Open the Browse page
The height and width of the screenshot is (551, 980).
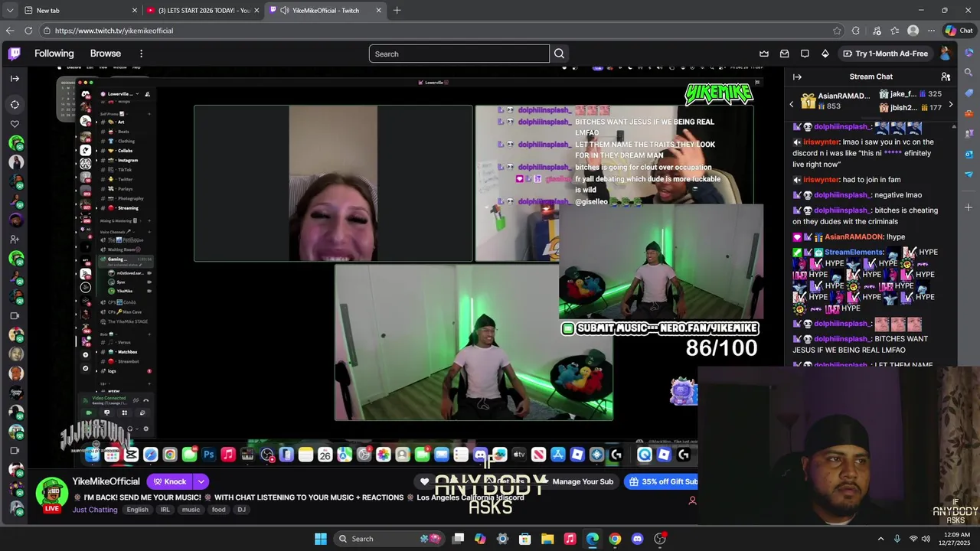click(106, 54)
